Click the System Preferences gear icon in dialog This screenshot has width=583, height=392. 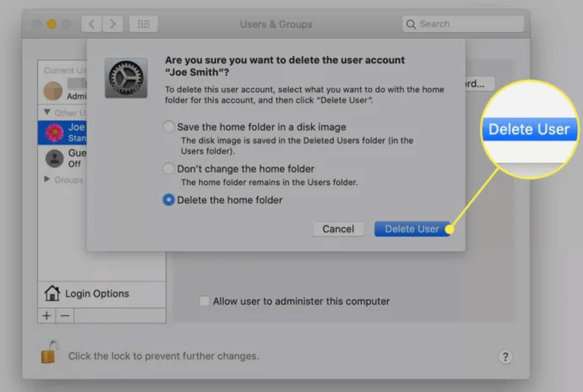pyautogui.click(x=126, y=78)
